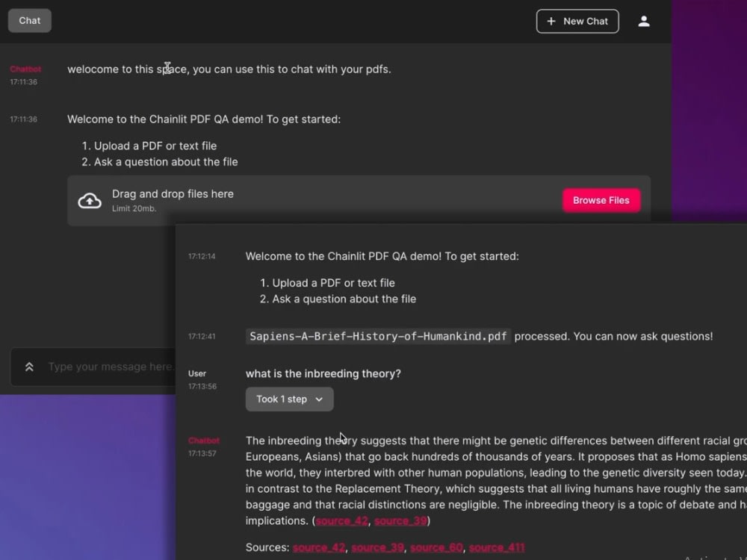The image size is (747, 560).
Task: Start a New Chat
Action: click(577, 21)
